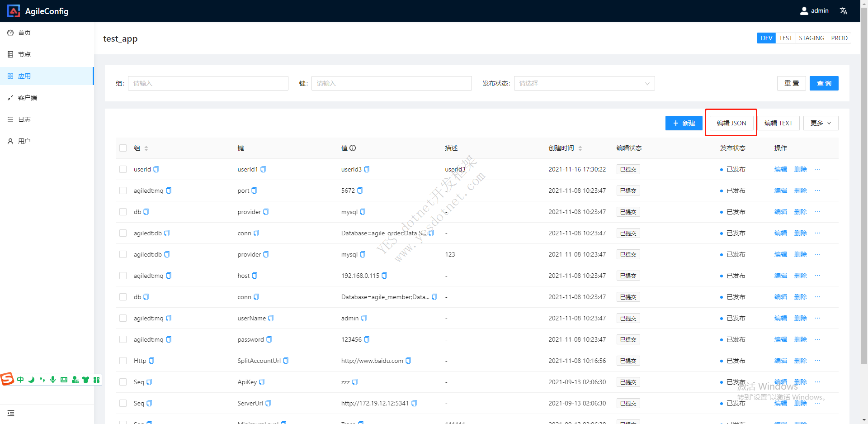This screenshot has height=424, width=868.
Task: Click the AgileConfig logo icon
Action: [x=14, y=11]
